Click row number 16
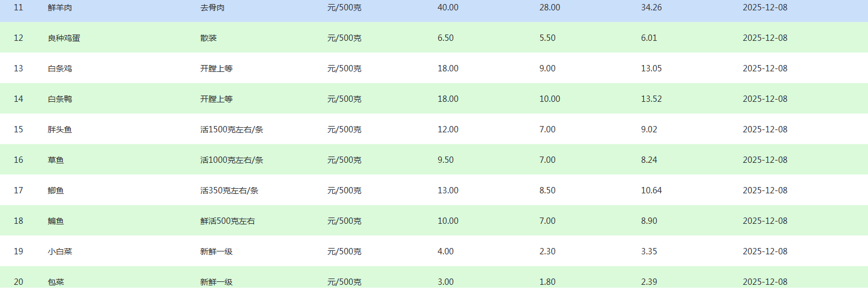The width and height of the screenshot is (868, 290). [x=18, y=160]
